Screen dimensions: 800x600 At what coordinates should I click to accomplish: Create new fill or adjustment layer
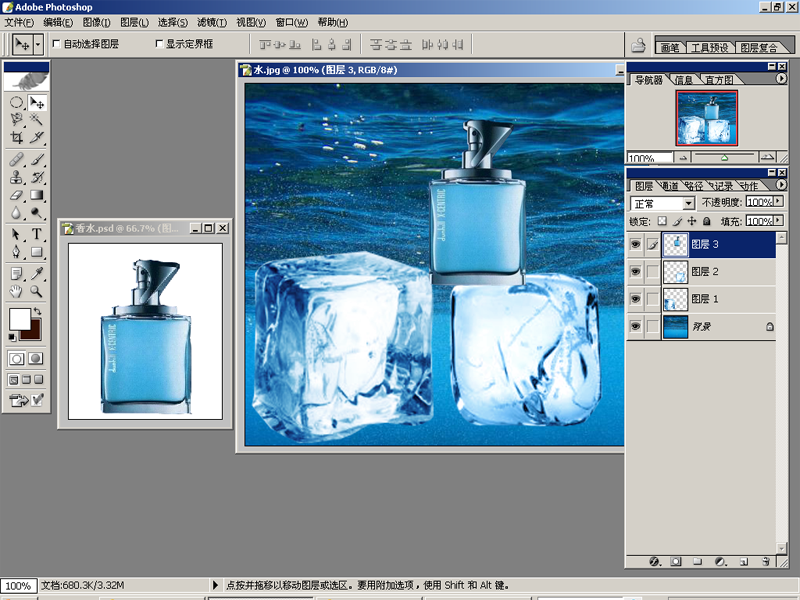pyautogui.click(x=720, y=561)
